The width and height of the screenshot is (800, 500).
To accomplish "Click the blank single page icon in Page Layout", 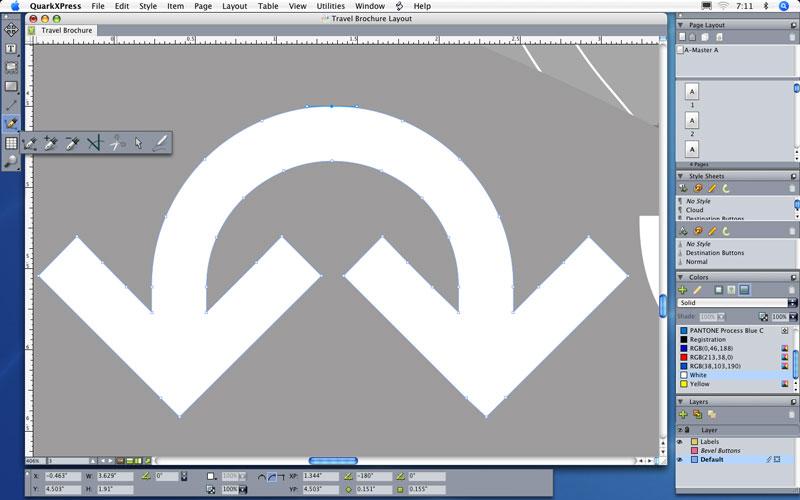I will (682, 37).
